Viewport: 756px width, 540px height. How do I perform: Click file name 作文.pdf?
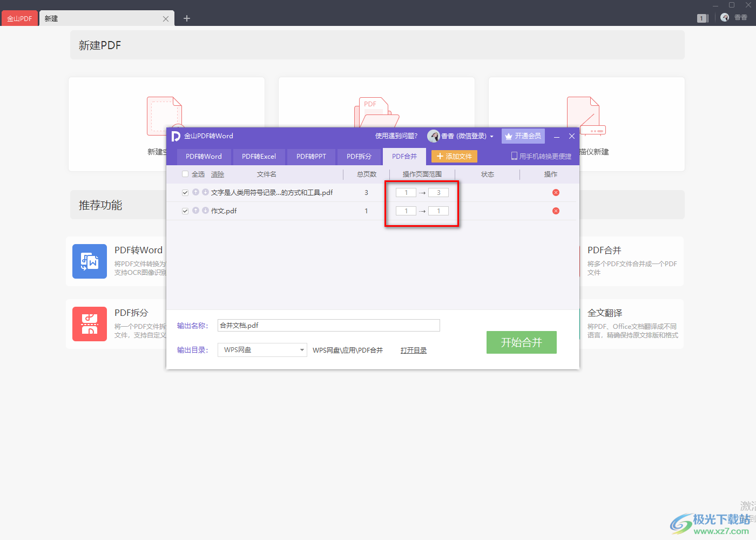(x=224, y=211)
